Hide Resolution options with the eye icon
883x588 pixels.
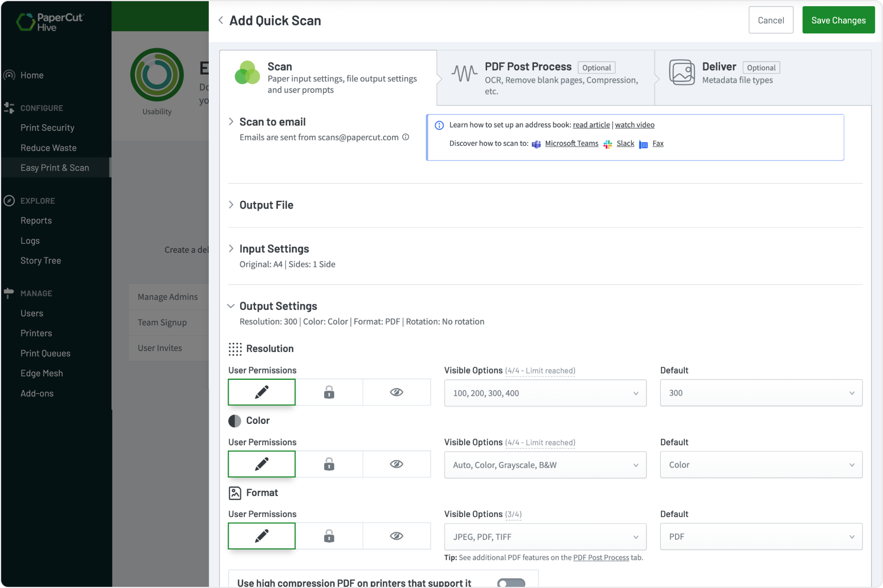[396, 392]
